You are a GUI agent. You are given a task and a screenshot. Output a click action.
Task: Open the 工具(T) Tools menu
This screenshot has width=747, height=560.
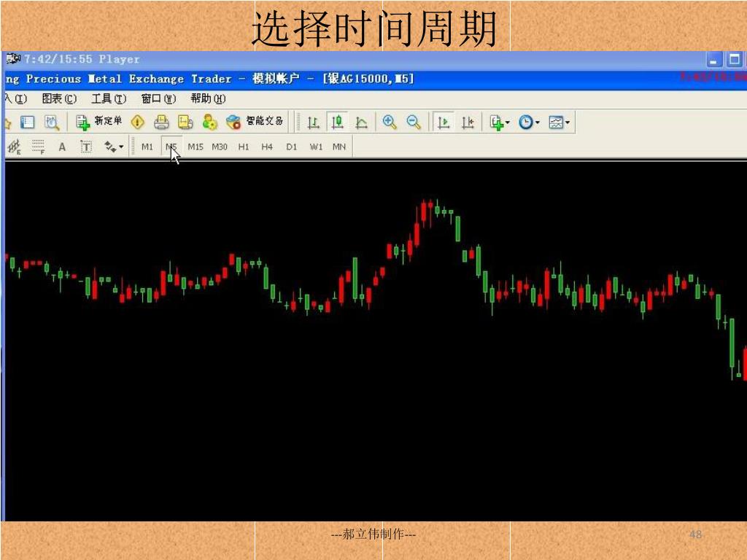pos(109,98)
